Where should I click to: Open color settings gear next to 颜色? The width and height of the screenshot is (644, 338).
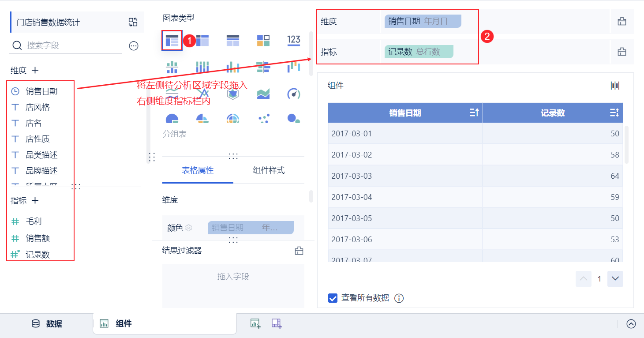(189, 228)
